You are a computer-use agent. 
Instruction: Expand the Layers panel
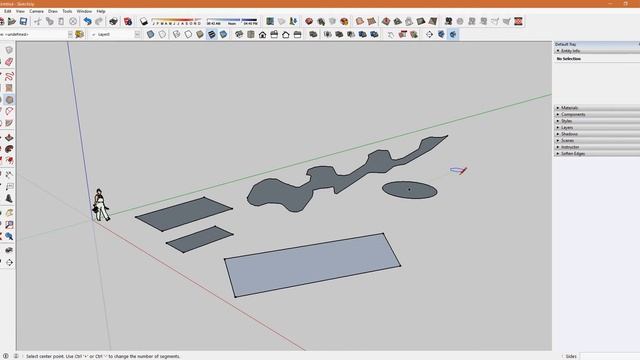(597, 127)
